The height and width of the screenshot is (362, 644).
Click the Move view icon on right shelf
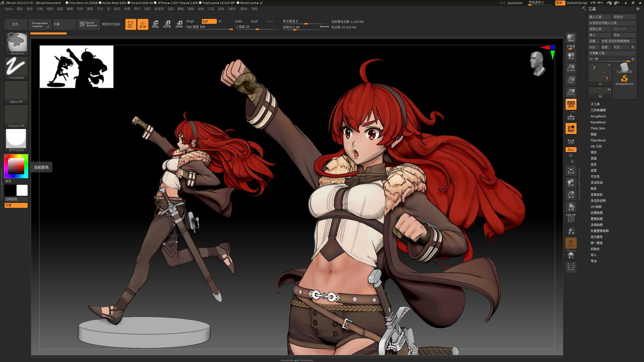(571, 183)
